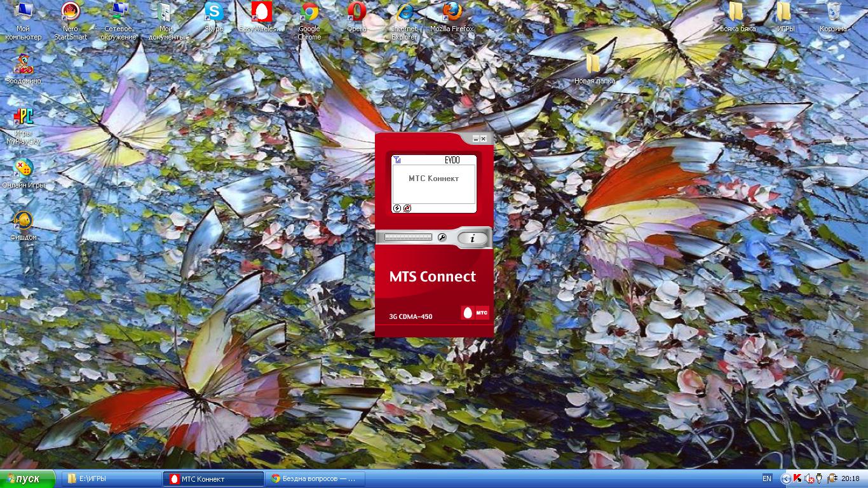Click the crossed-out globe icon in MTS Connect
This screenshot has width=868, height=488.
pos(407,208)
